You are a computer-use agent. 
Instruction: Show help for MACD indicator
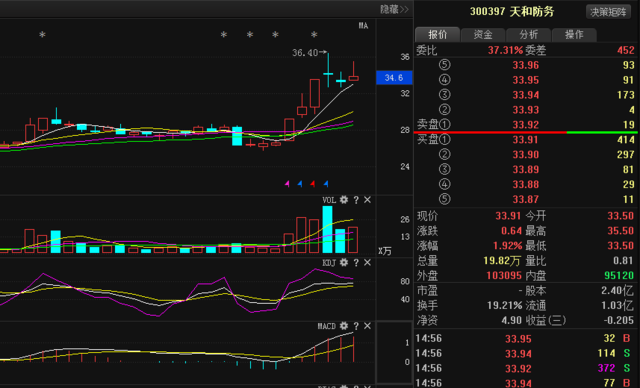[356, 326]
